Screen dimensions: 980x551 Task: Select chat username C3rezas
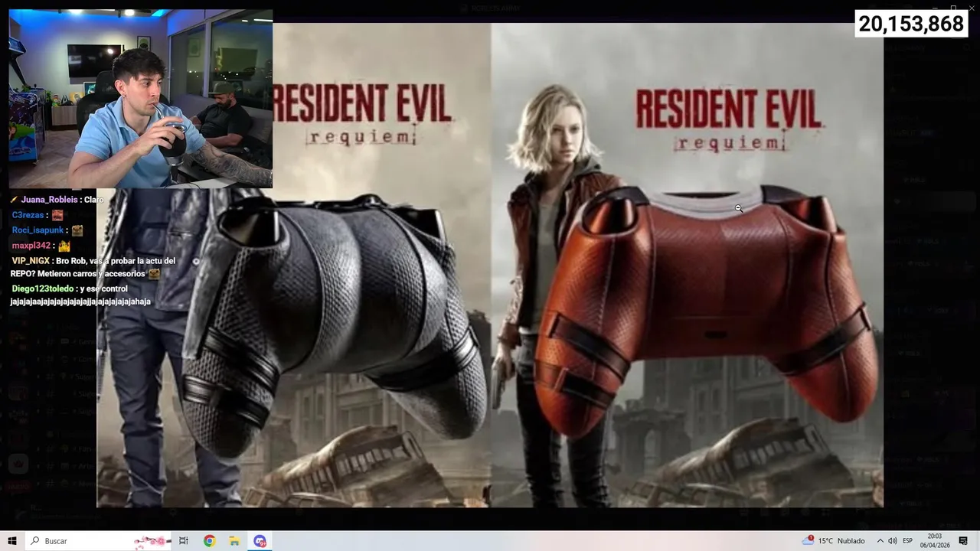[28, 215]
